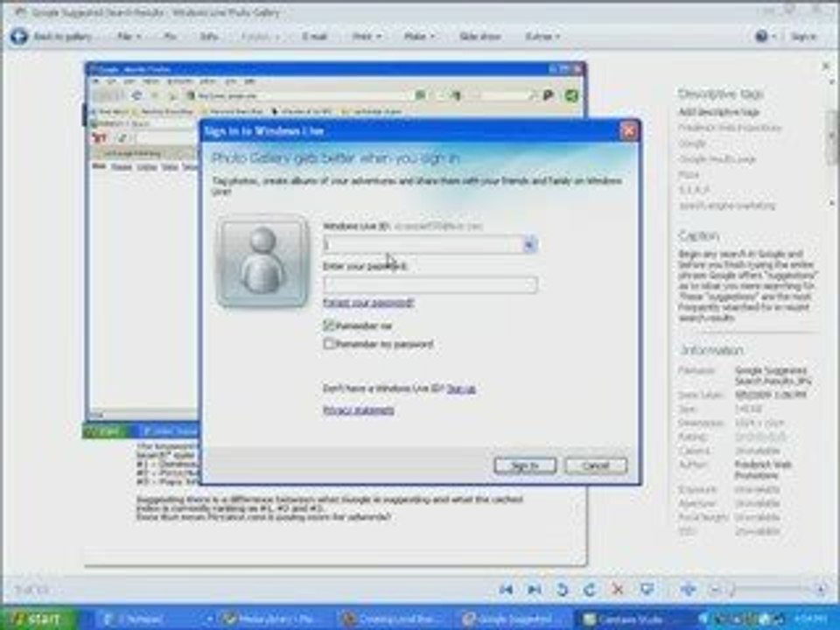This screenshot has width=840, height=630.
Task: Rotate photo clockwise
Action: pyautogui.click(x=589, y=589)
